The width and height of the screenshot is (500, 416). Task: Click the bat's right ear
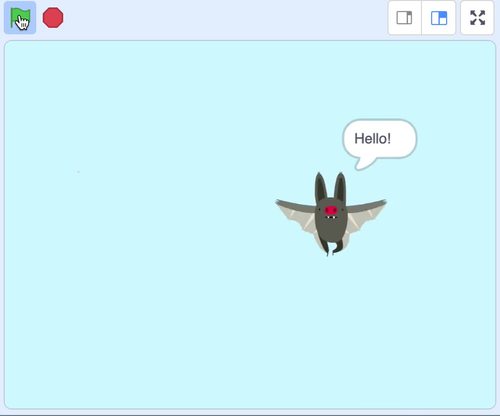click(340, 187)
